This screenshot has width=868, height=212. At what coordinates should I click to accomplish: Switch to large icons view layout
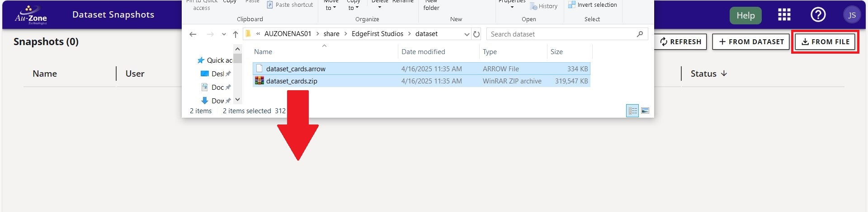(x=645, y=111)
